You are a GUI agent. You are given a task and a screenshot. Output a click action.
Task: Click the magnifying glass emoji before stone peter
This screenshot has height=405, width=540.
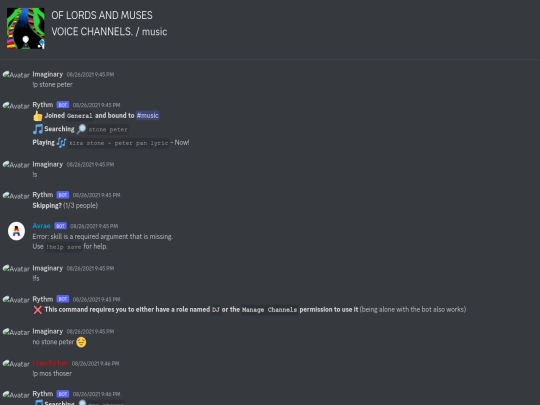(81, 129)
